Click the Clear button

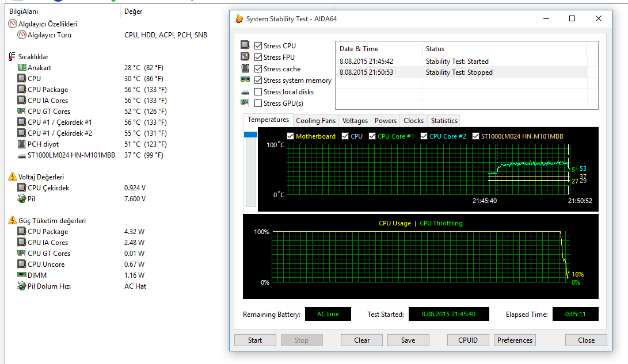(361, 340)
